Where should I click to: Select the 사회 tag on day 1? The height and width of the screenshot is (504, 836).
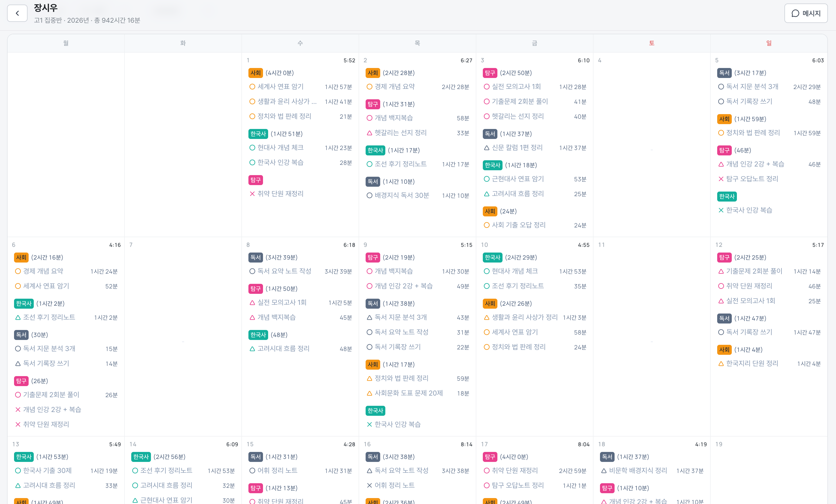pos(255,73)
